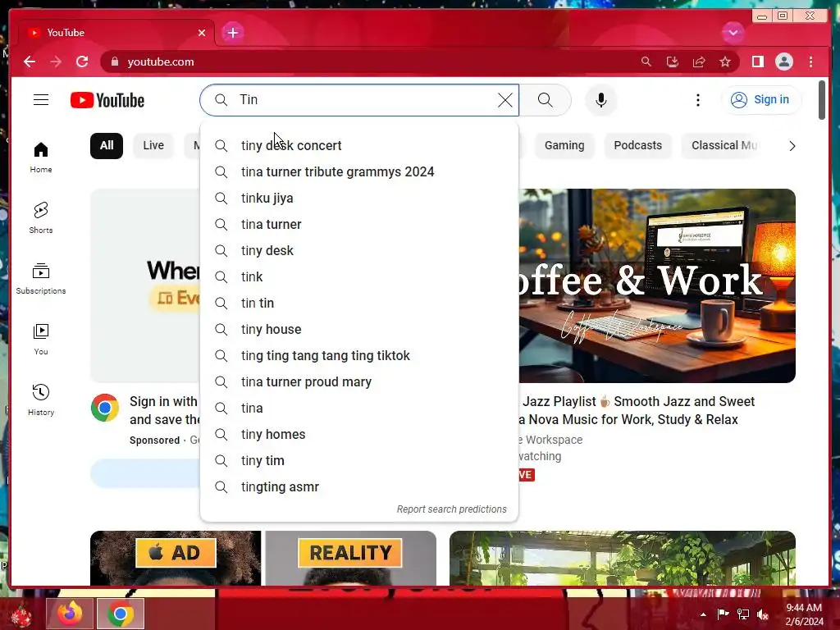840x630 pixels.
Task: Select the All filter chip
Action: pos(107,145)
